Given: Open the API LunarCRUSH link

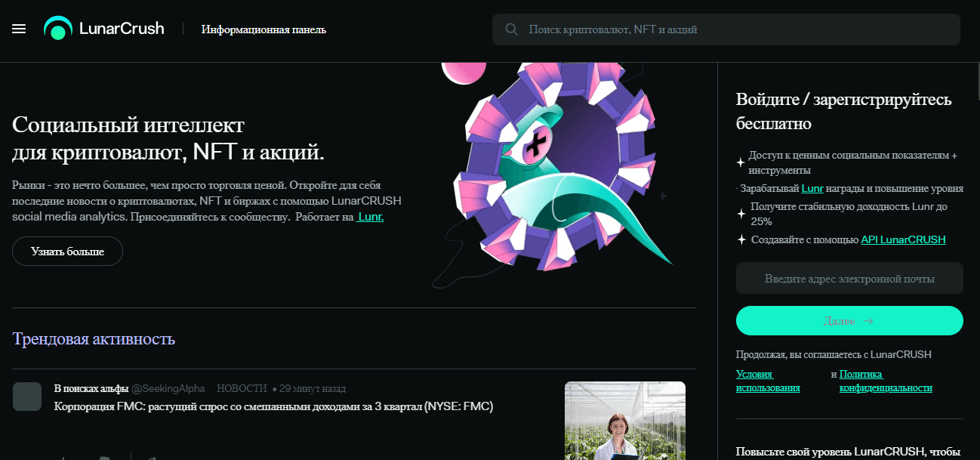Looking at the screenshot, I should pyautogui.click(x=903, y=239).
